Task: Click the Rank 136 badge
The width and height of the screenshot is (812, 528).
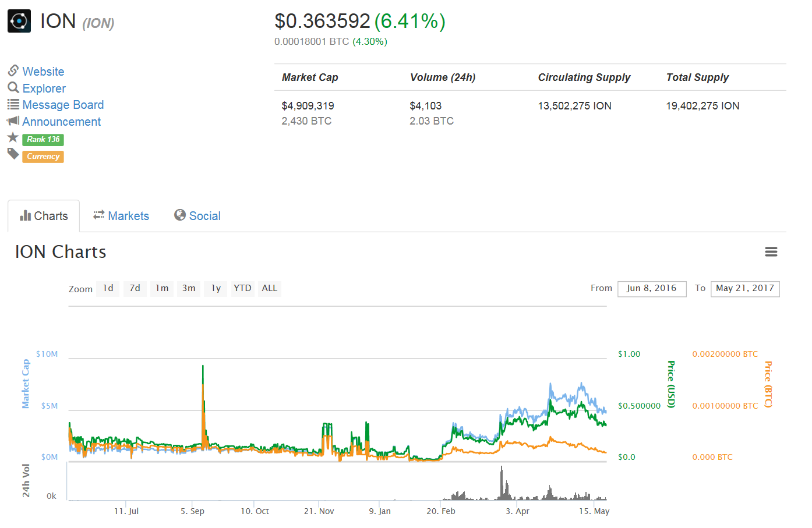Action: [43, 140]
